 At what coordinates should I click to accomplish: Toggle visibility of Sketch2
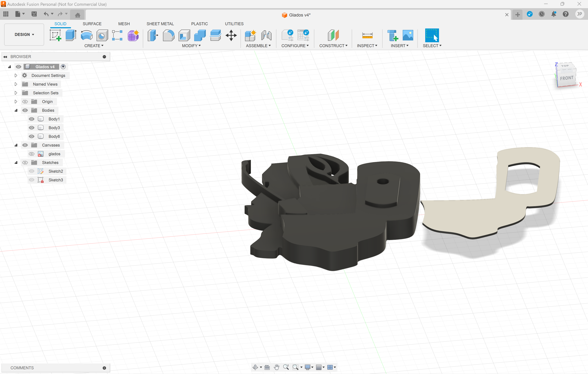(32, 171)
